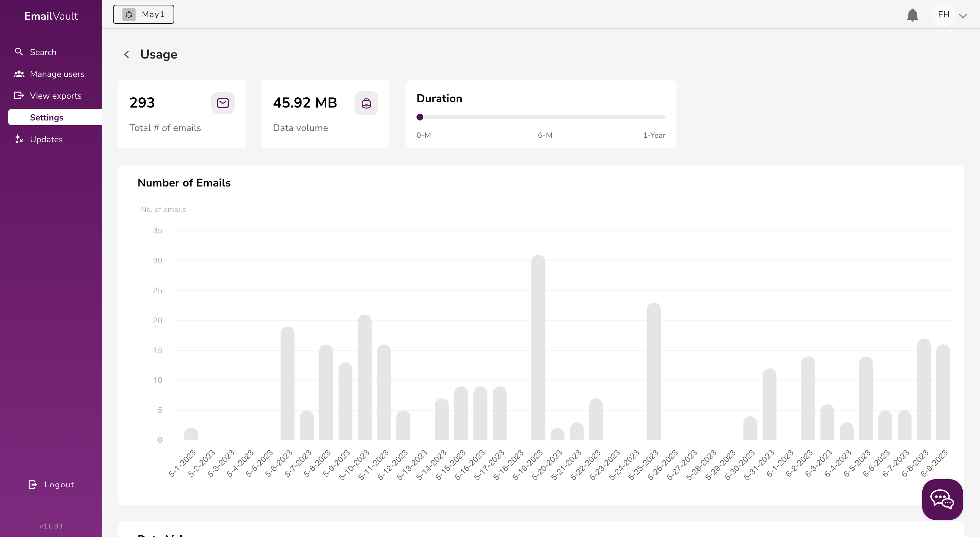
Task: Click the View exports icon in the sidebar
Action: click(19, 96)
